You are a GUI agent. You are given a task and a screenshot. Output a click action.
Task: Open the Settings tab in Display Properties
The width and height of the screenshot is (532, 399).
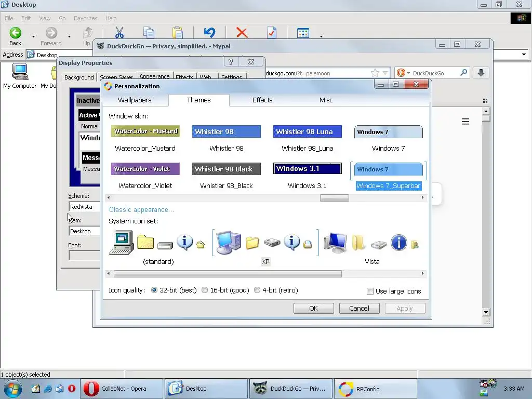click(x=232, y=77)
